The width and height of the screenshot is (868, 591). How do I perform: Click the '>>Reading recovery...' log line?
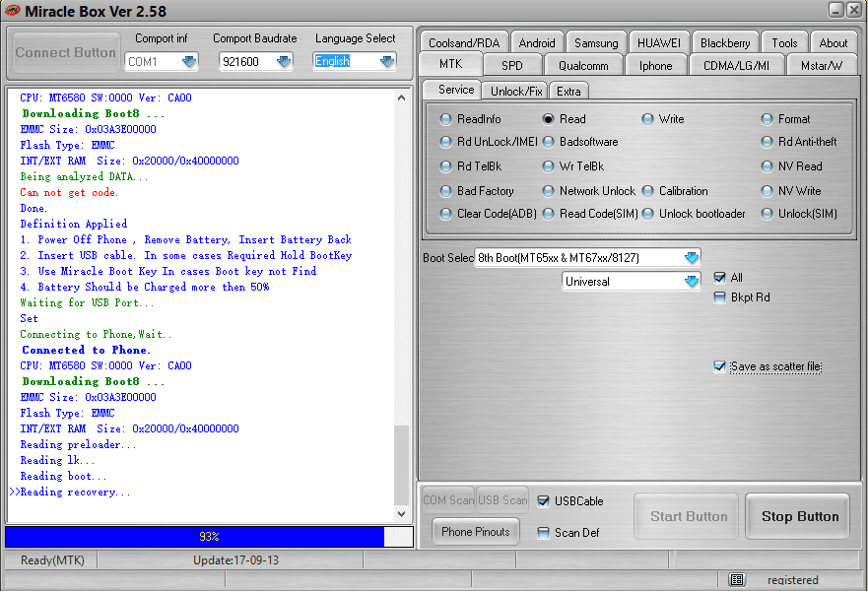pos(70,492)
